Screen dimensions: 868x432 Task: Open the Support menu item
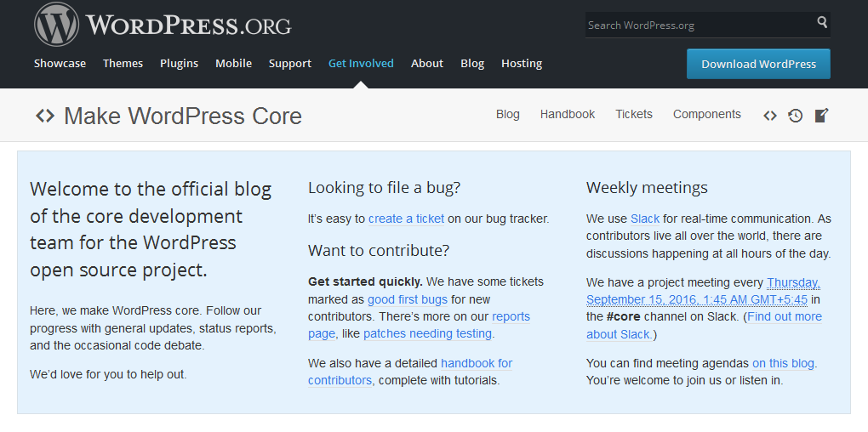pyautogui.click(x=290, y=63)
